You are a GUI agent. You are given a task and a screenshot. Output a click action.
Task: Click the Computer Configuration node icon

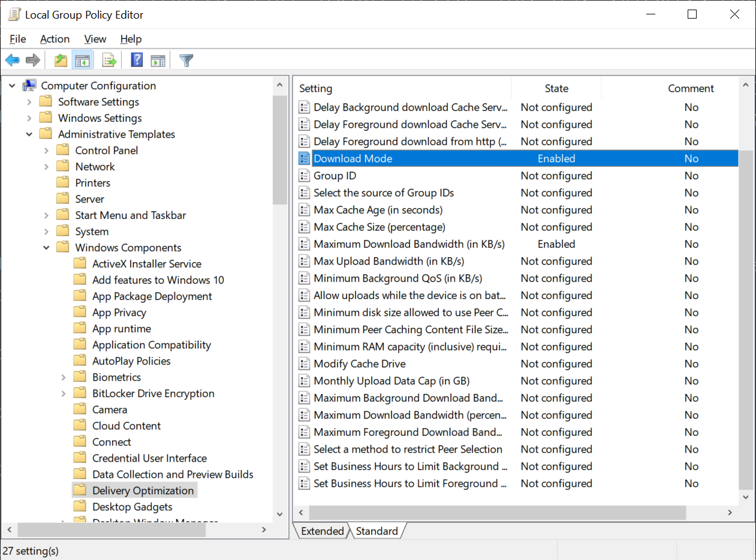[x=29, y=86]
